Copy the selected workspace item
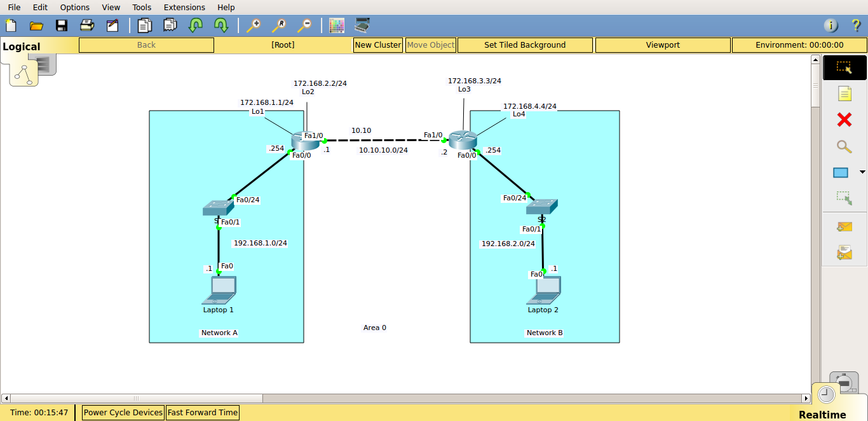Image resolution: width=868 pixels, height=421 pixels. pos(144,25)
